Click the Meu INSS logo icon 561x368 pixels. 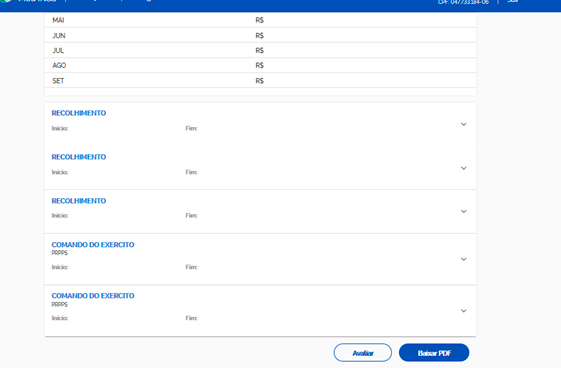click(6, 1)
